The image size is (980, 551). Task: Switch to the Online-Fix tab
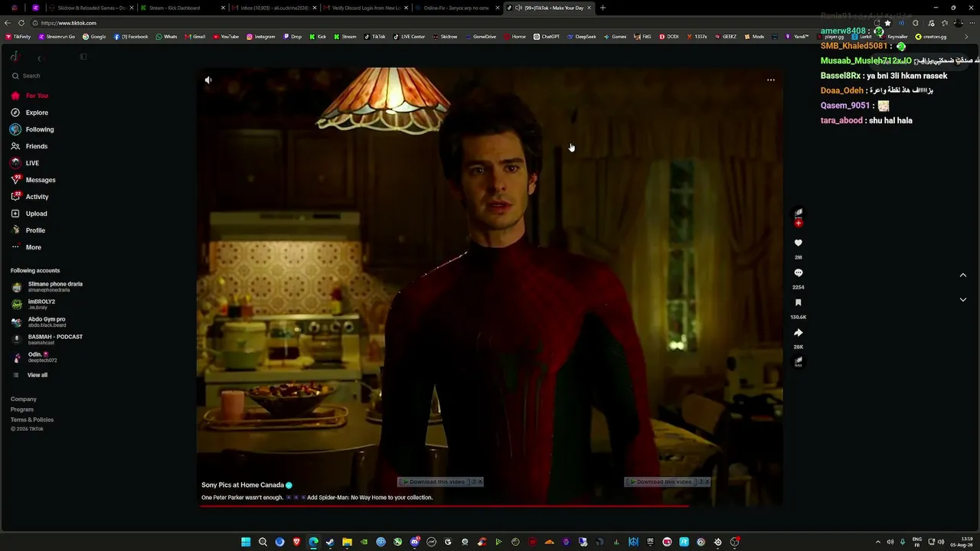click(456, 8)
